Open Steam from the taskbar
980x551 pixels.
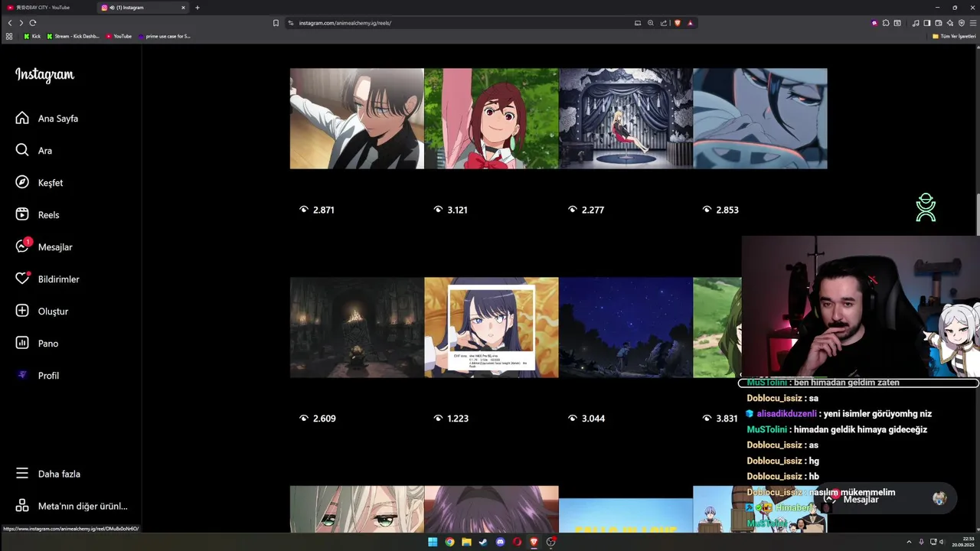pos(483,542)
